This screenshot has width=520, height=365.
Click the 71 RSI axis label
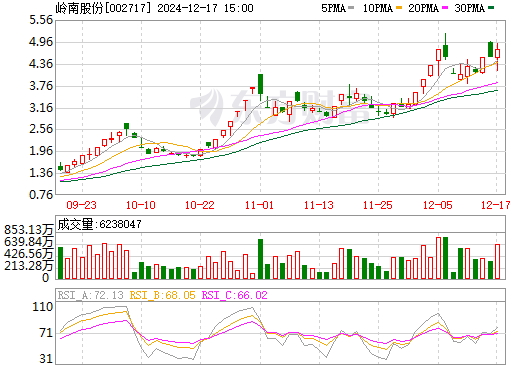(x=46, y=333)
